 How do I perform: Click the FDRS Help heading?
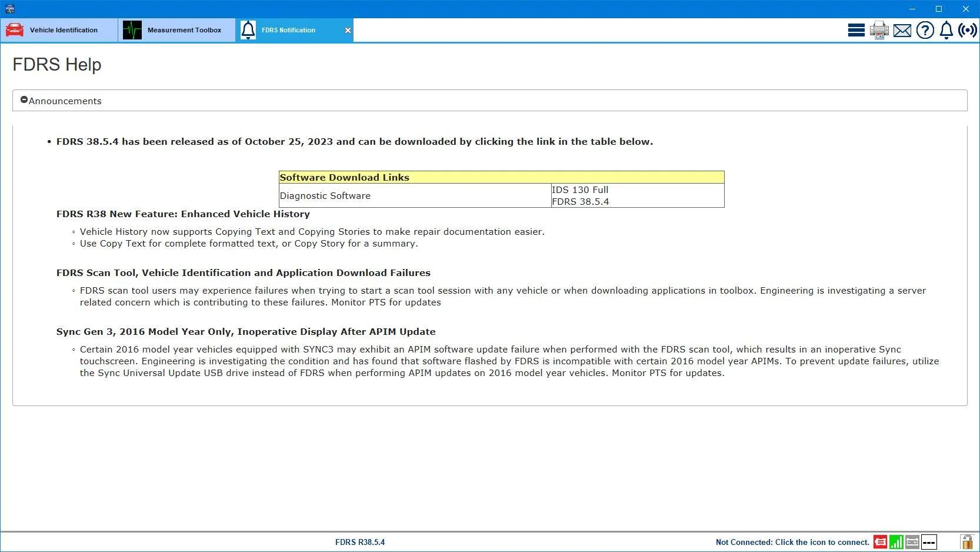coord(57,65)
